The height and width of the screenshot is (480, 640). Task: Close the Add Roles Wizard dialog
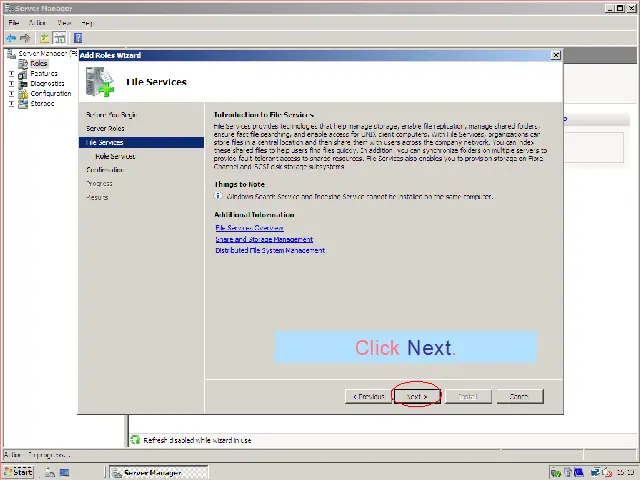point(556,55)
